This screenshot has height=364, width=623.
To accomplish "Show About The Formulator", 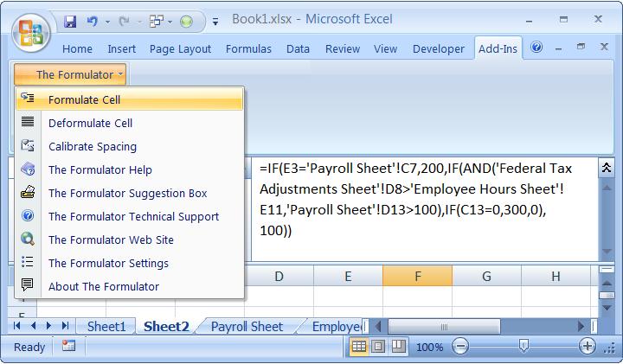I will pos(130,286).
